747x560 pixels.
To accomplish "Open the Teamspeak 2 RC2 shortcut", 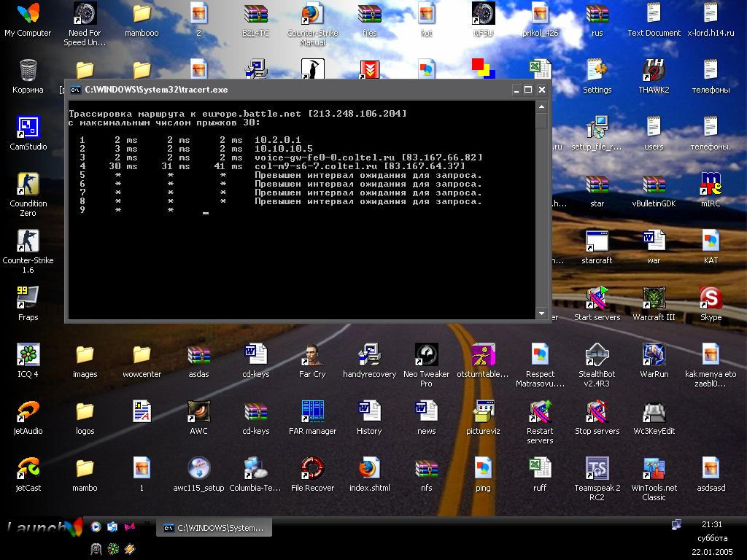I will point(597,469).
